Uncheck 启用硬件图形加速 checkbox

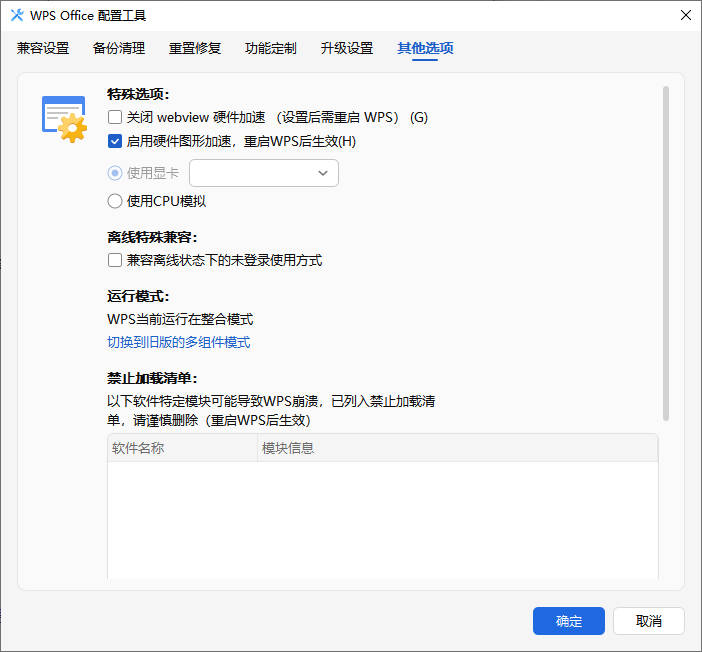[115, 142]
